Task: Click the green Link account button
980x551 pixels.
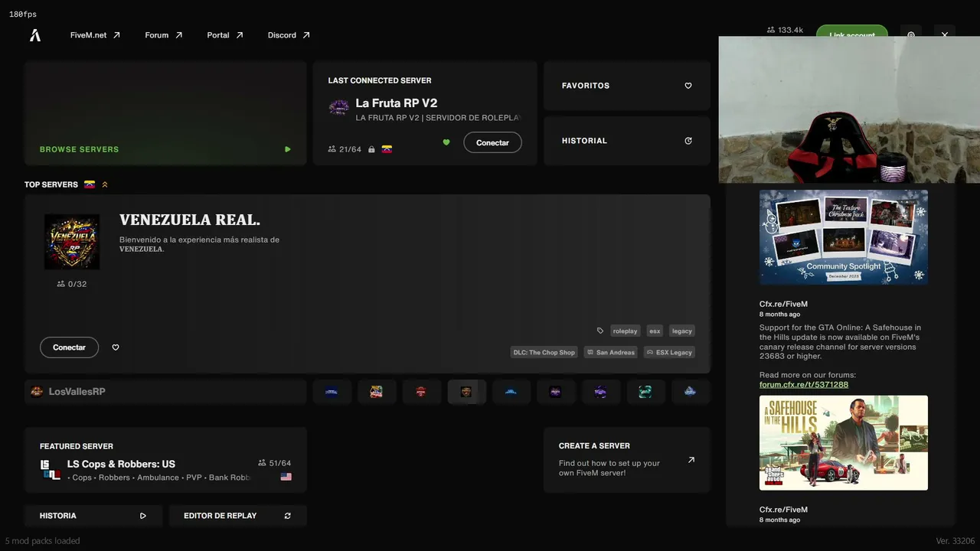Action: pyautogui.click(x=851, y=32)
